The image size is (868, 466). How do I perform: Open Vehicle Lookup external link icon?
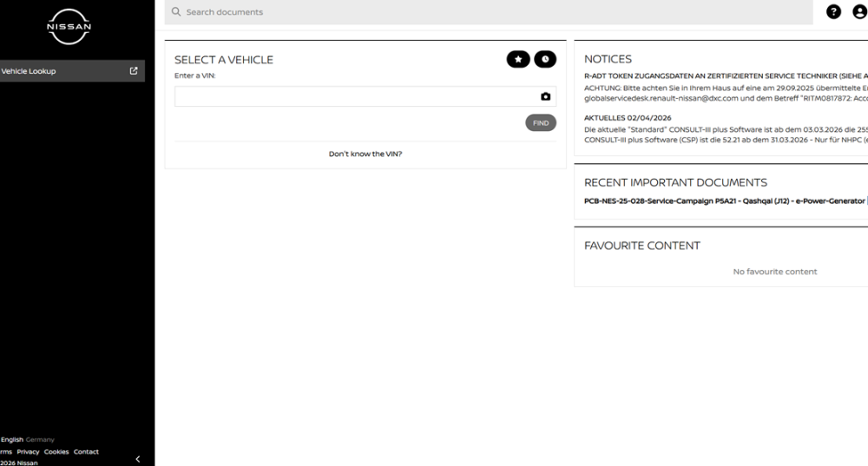(134, 71)
